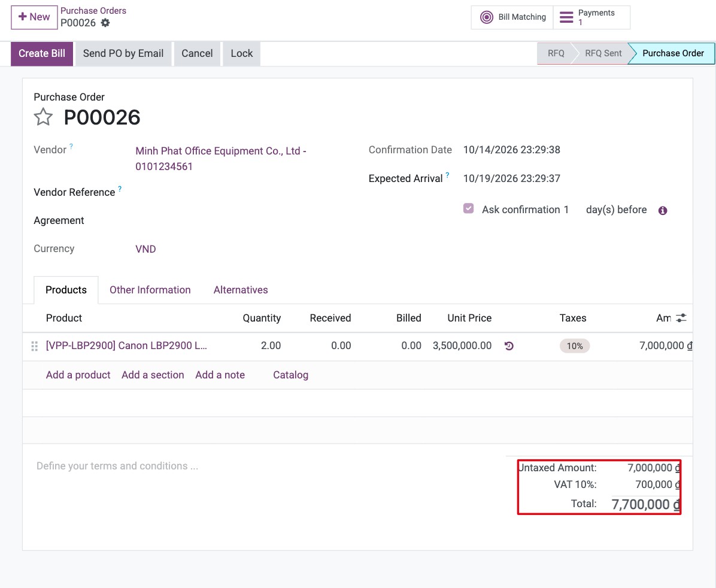716x588 pixels.
Task: Click the Bill Matching target icon
Action: (487, 17)
